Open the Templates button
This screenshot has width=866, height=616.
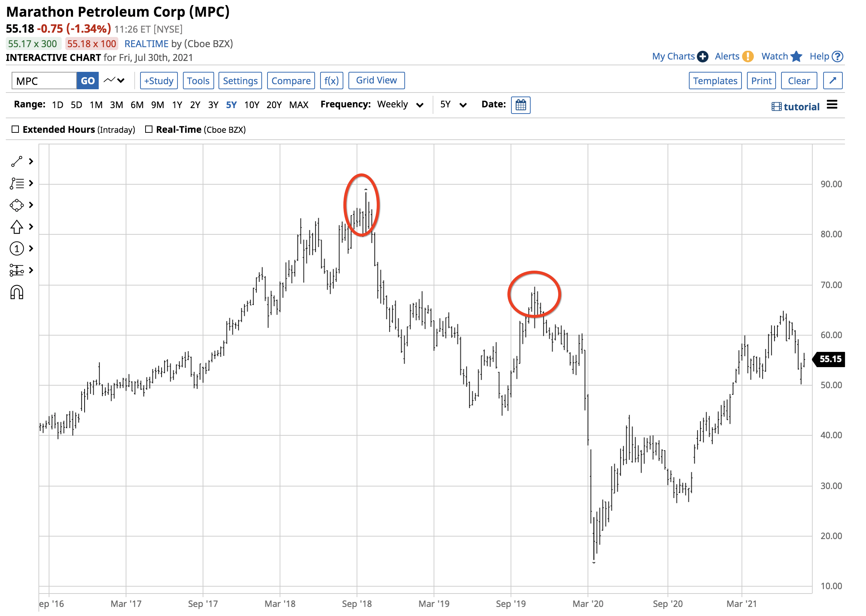coord(715,81)
